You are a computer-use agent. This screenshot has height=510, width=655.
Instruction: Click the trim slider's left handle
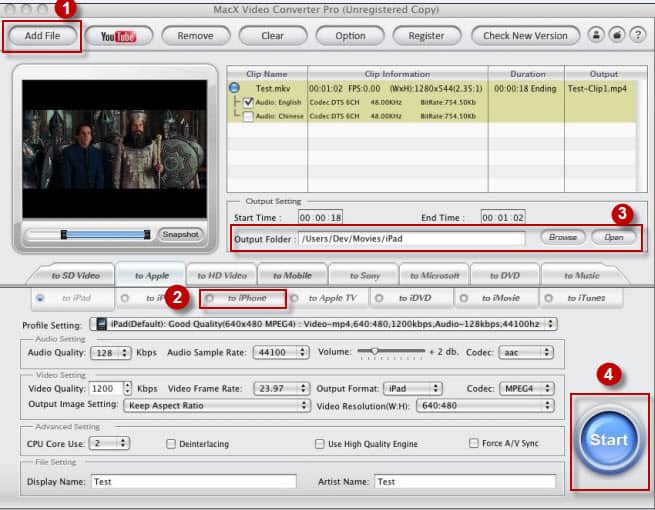(64, 235)
